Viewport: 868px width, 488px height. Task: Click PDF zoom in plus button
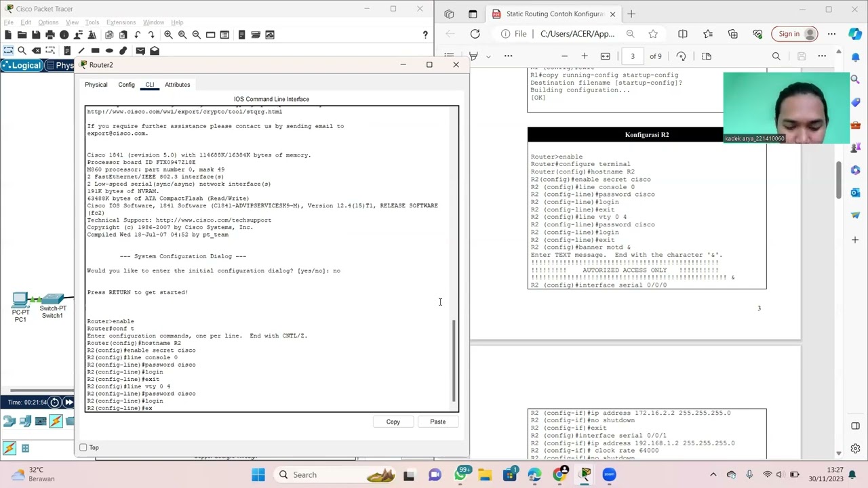585,56
